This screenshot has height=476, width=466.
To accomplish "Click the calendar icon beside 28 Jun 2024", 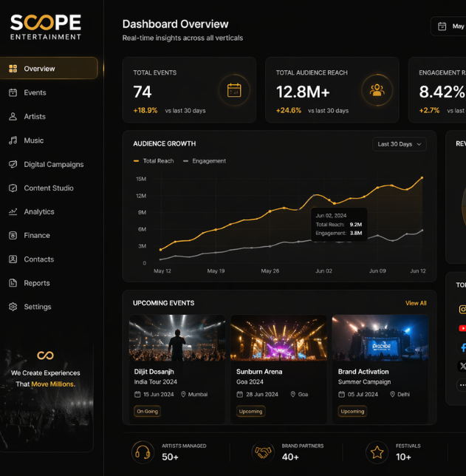I will pos(240,395).
